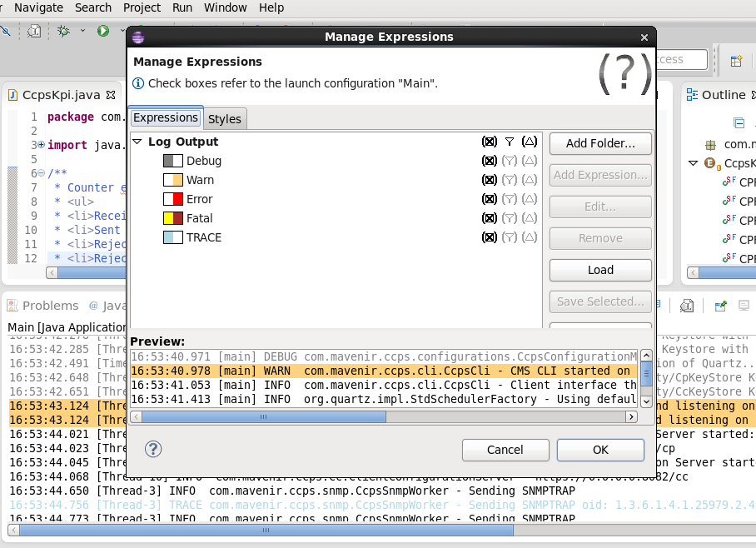The width and height of the screenshot is (756, 548).
Task: Open the Navigate menu
Action: pyautogui.click(x=38, y=7)
